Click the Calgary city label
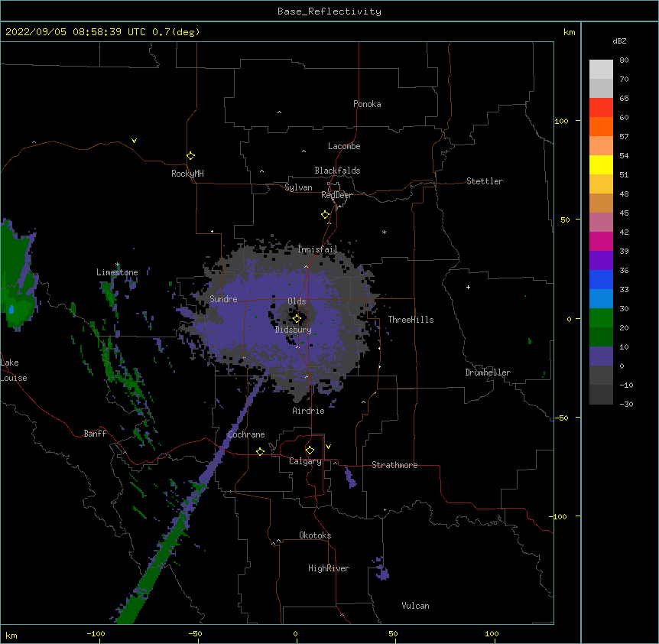 click(305, 461)
